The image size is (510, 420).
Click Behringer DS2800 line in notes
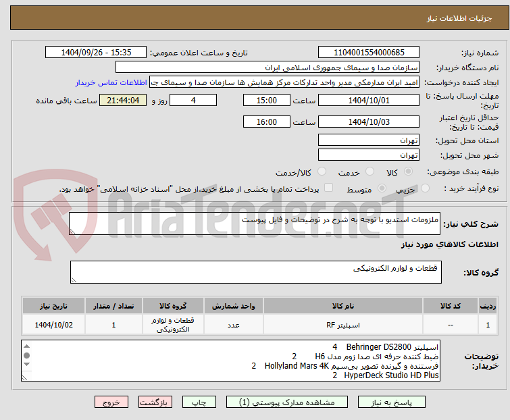point(386,347)
